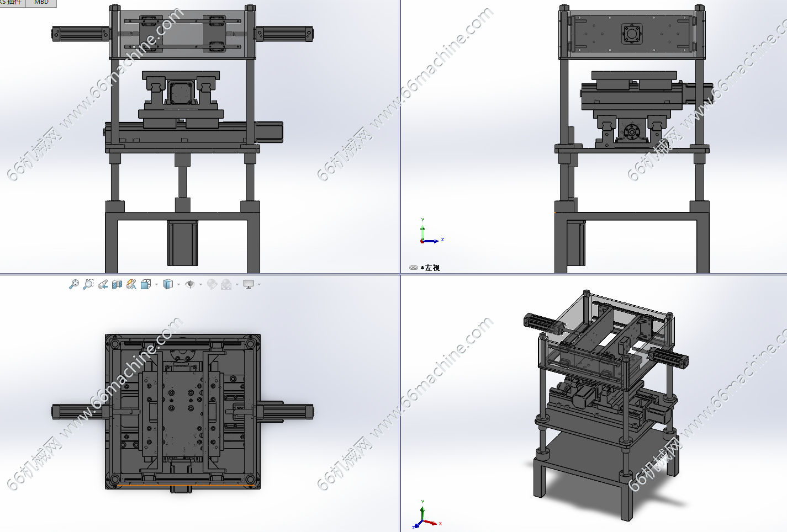Expand the Display Style dropdown arrow

point(178,285)
